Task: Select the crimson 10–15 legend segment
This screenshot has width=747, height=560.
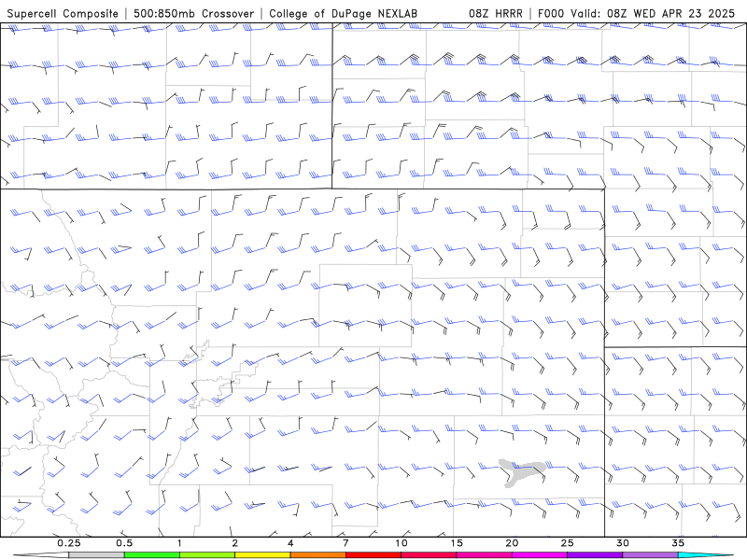Action: [x=429, y=555]
